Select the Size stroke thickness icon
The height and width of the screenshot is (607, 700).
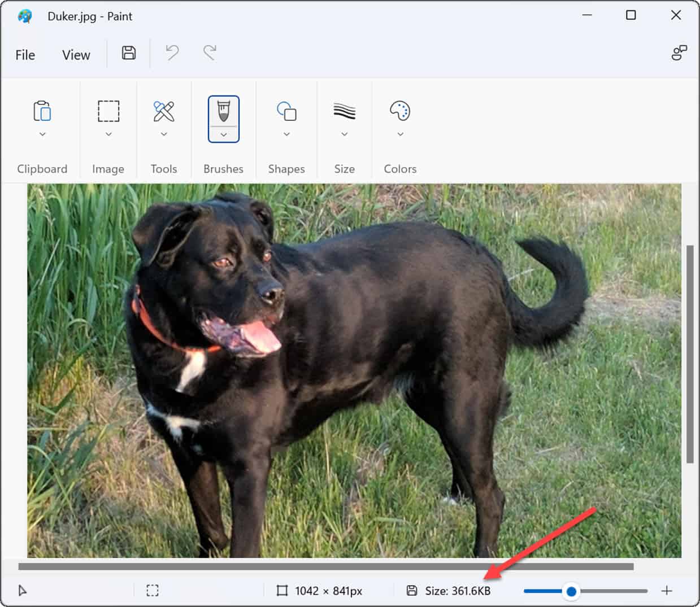point(344,112)
